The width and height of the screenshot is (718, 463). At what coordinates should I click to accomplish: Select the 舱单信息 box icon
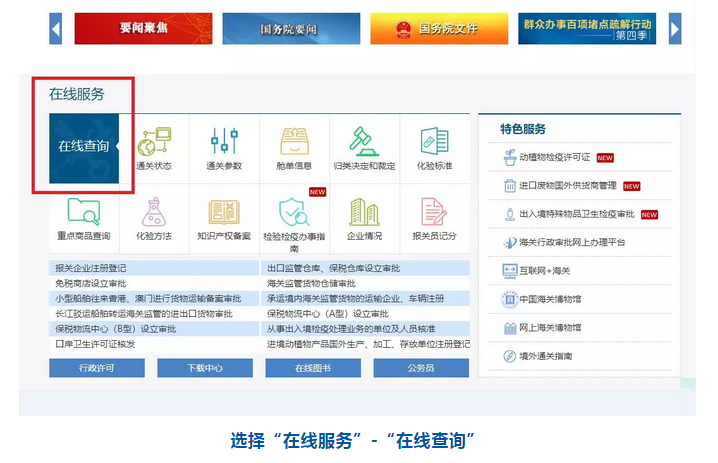pyautogui.click(x=294, y=142)
